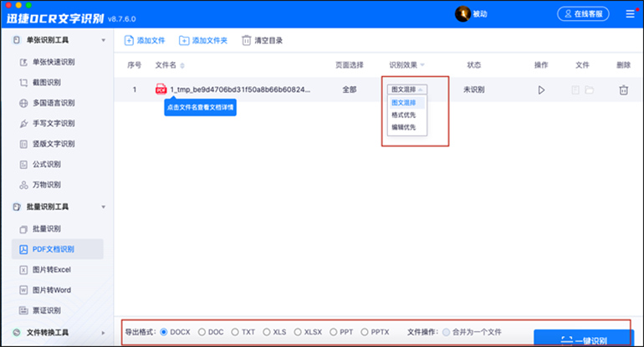Screen dimensions: 644x347
Task: Click the user avatar picture
Action: (x=463, y=14)
